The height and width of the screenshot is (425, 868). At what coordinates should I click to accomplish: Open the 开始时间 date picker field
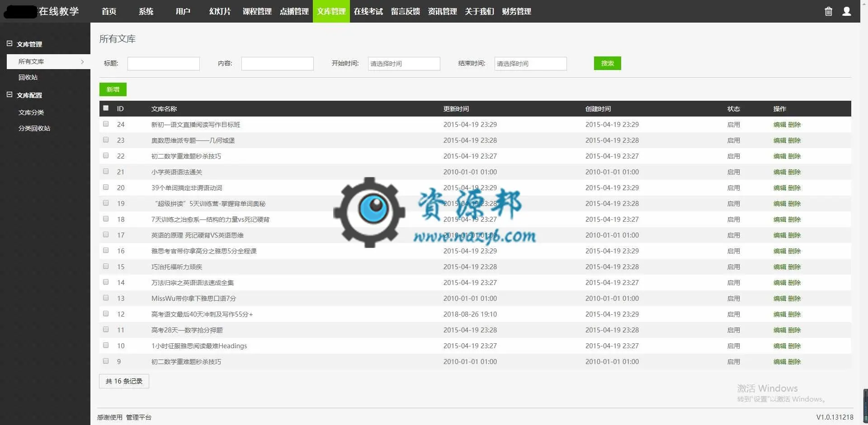(404, 64)
